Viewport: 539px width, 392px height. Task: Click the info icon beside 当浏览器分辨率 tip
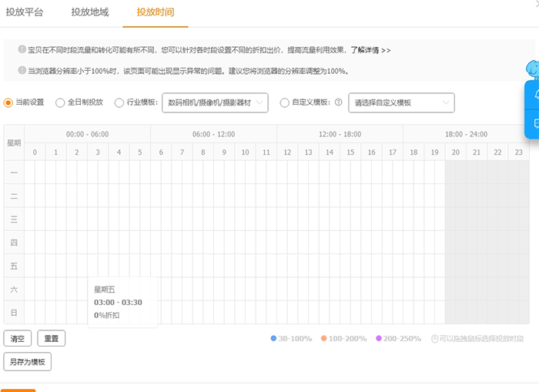(22, 71)
